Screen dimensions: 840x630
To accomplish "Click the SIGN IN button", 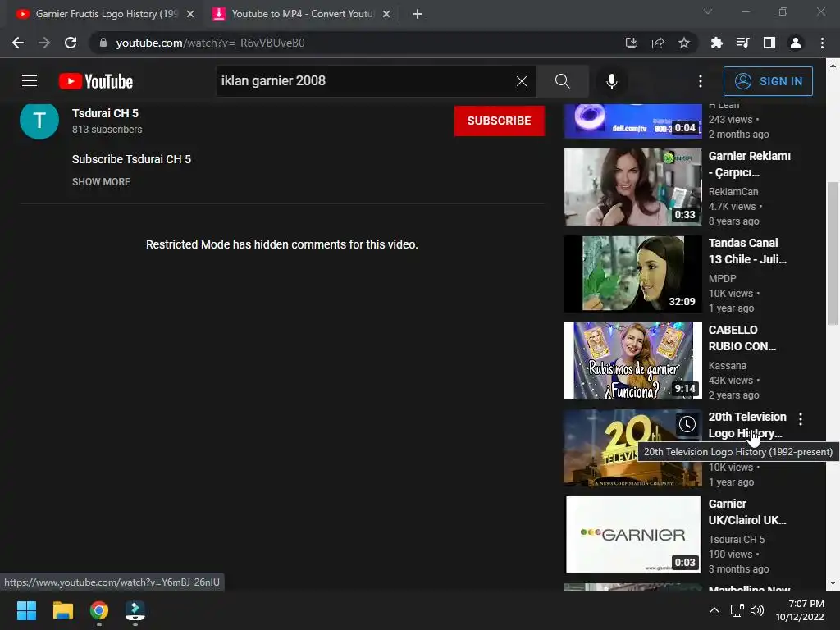I will (x=768, y=81).
